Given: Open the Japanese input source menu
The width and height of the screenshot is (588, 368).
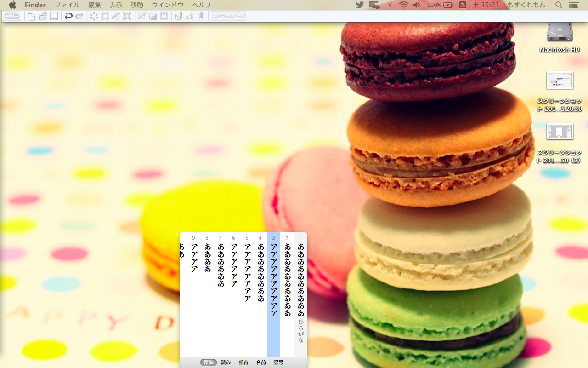Looking at the screenshot, I should [x=462, y=5].
